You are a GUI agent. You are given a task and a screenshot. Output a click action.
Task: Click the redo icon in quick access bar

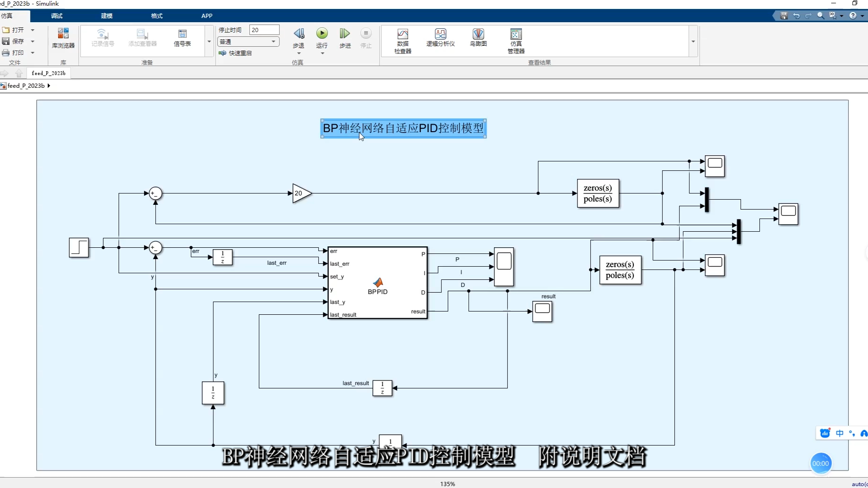click(808, 16)
